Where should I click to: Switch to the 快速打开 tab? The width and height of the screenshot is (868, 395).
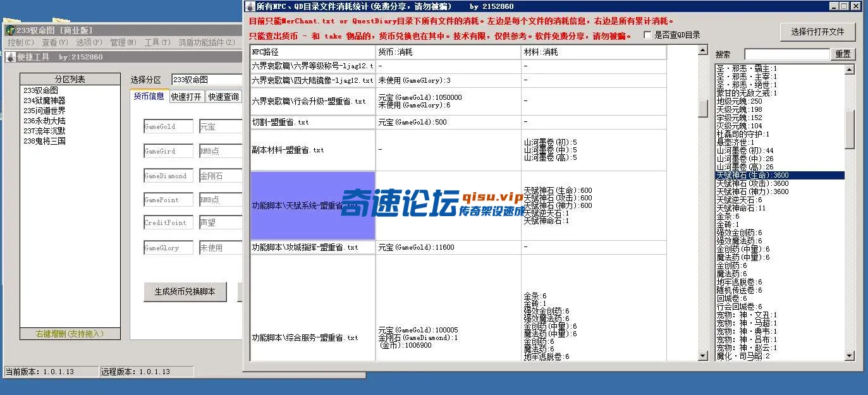[186, 97]
